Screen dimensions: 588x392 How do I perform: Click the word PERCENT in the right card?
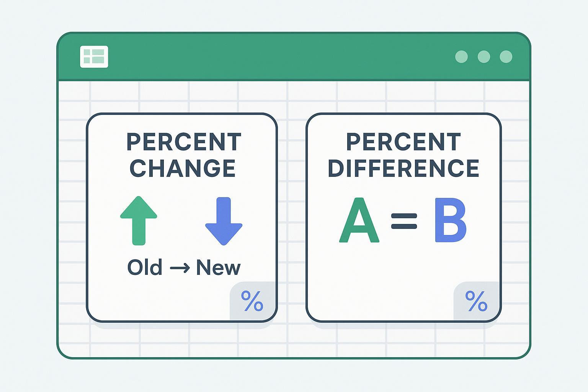(403, 142)
